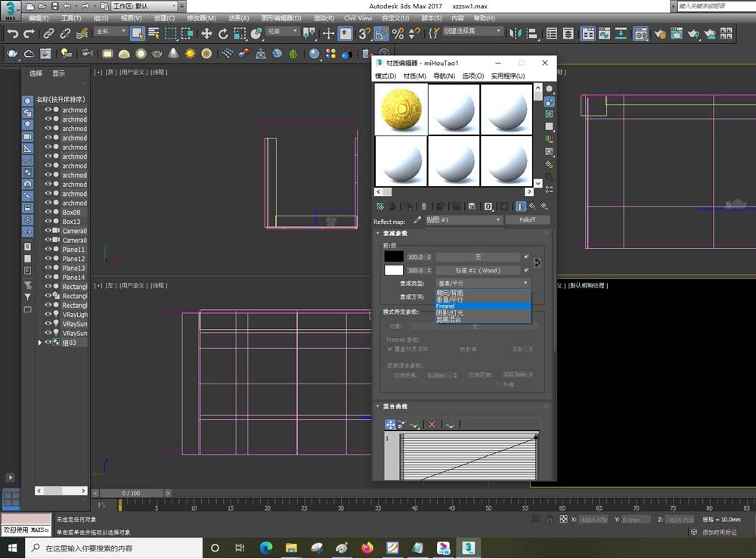
Task: Click the eyedropper next to Reflect map
Action: point(417,220)
